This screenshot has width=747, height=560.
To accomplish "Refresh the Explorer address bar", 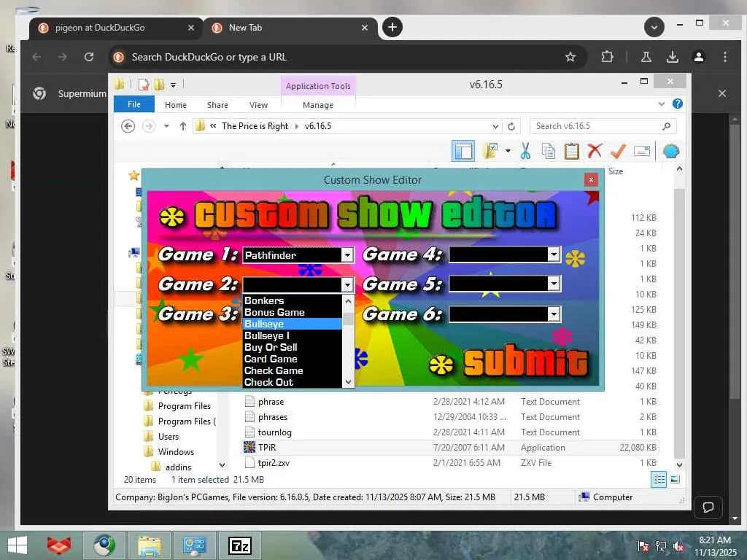I will tap(511, 126).
